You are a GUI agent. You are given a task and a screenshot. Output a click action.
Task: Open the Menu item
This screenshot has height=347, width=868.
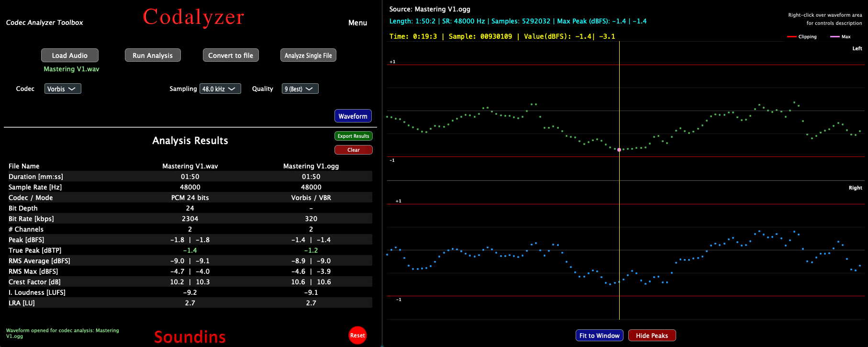pos(357,22)
